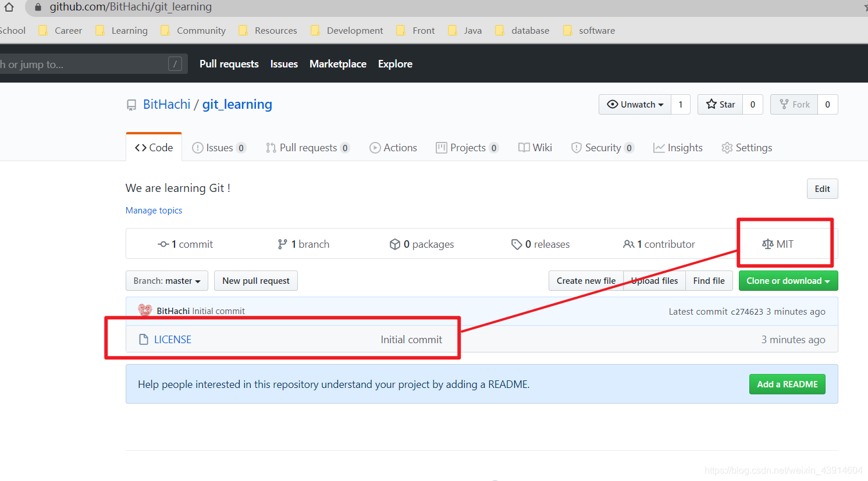Click the Edit description button
Image resolution: width=868 pixels, height=481 pixels.
823,189
